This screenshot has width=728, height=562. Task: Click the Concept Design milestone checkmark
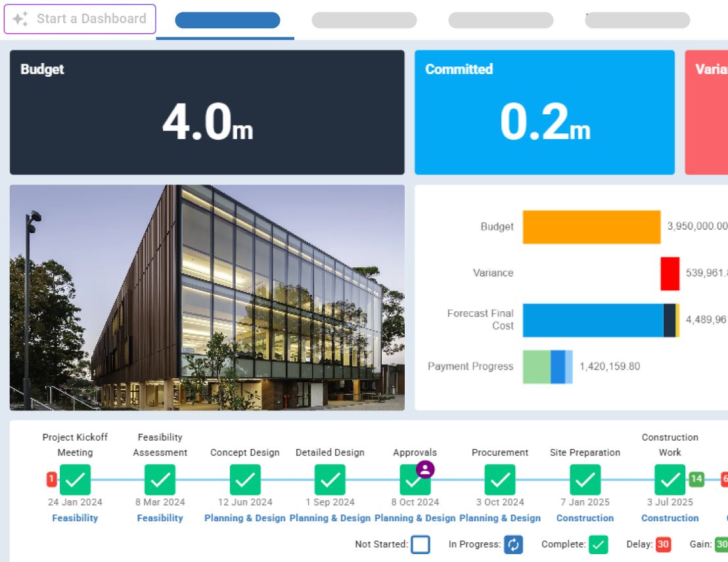point(244,479)
